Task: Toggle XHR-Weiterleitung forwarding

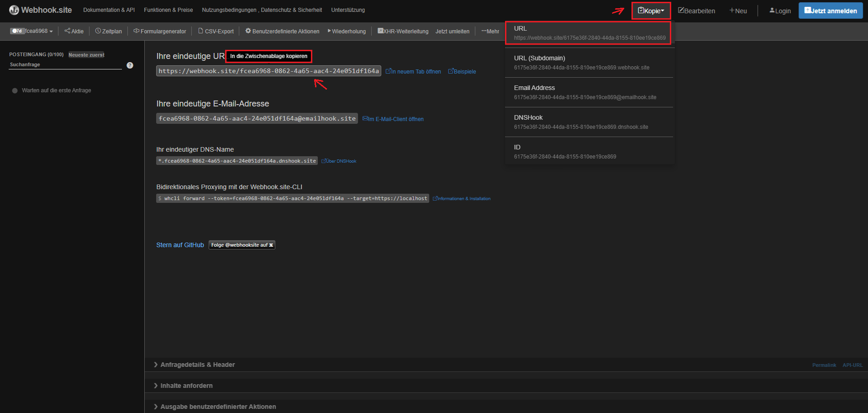Action: [403, 32]
